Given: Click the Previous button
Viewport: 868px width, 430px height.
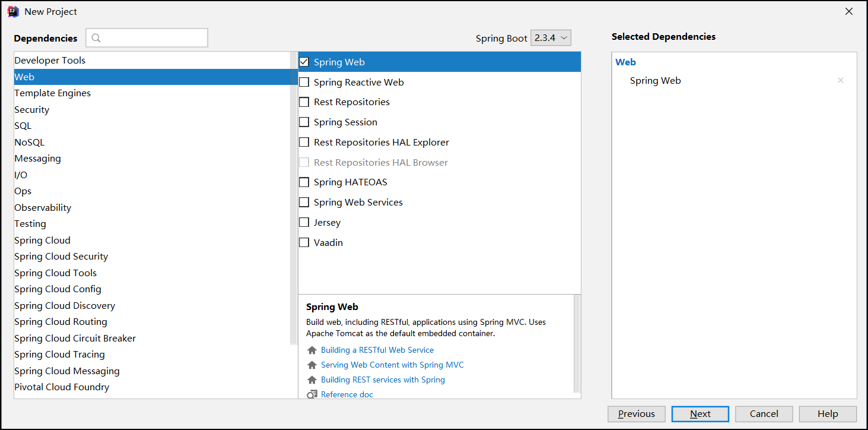Looking at the screenshot, I should 636,414.
